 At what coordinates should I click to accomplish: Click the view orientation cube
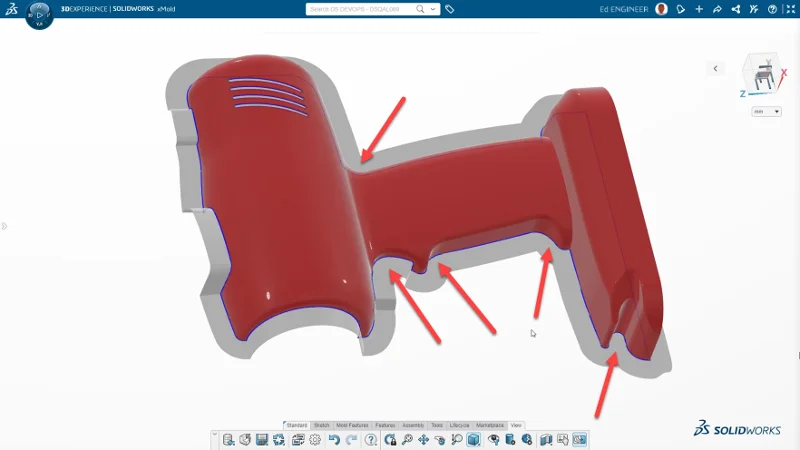coord(763,74)
